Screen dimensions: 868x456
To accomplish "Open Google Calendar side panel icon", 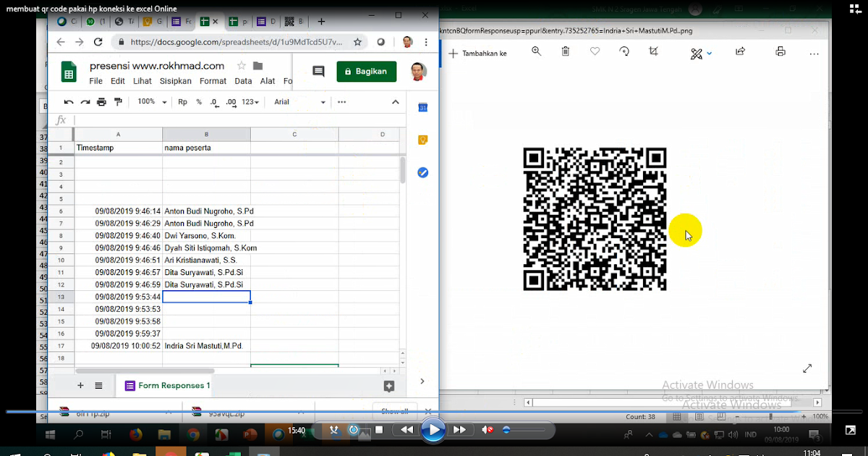I will coord(423,108).
